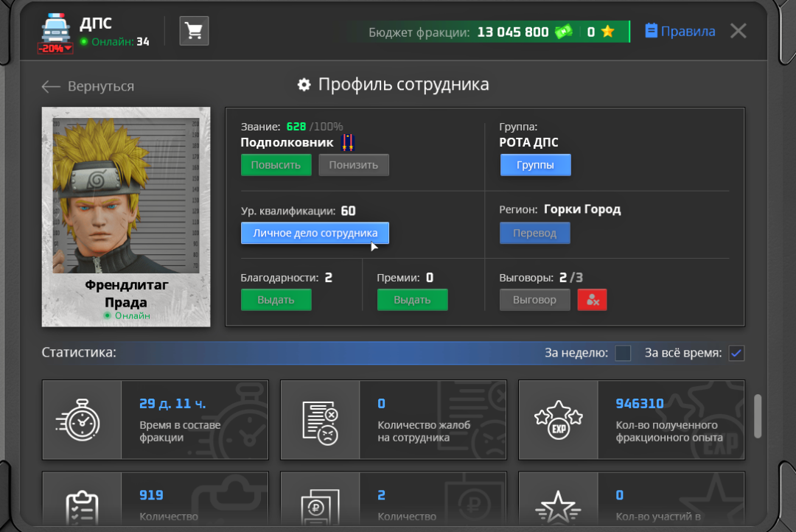Click the 946310 faction experience value
The height and width of the screenshot is (532, 796).
click(640, 404)
